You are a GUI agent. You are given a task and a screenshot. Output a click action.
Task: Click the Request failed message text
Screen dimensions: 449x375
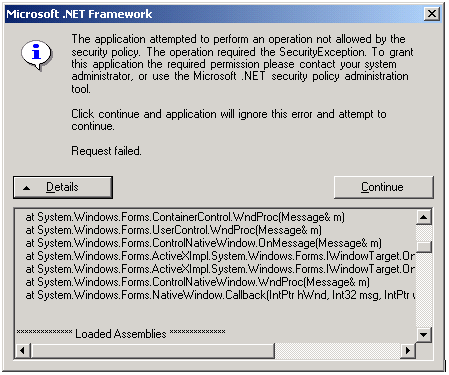[x=106, y=151]
